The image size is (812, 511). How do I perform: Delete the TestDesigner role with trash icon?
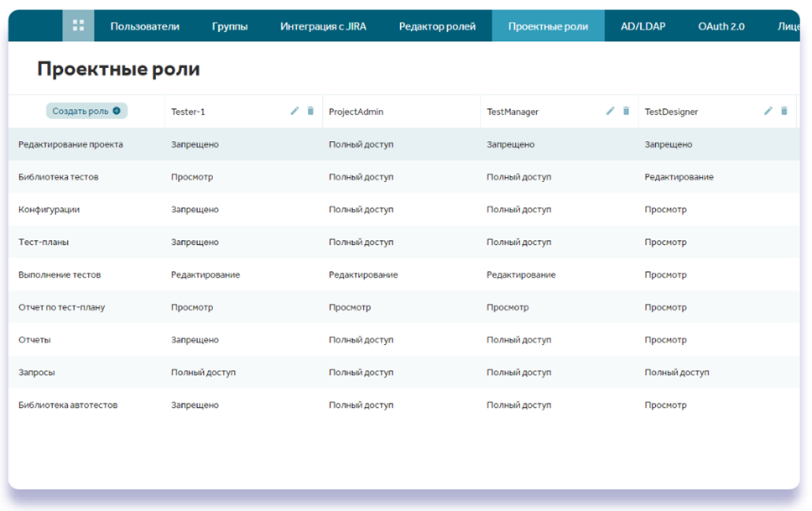point(784,111)
